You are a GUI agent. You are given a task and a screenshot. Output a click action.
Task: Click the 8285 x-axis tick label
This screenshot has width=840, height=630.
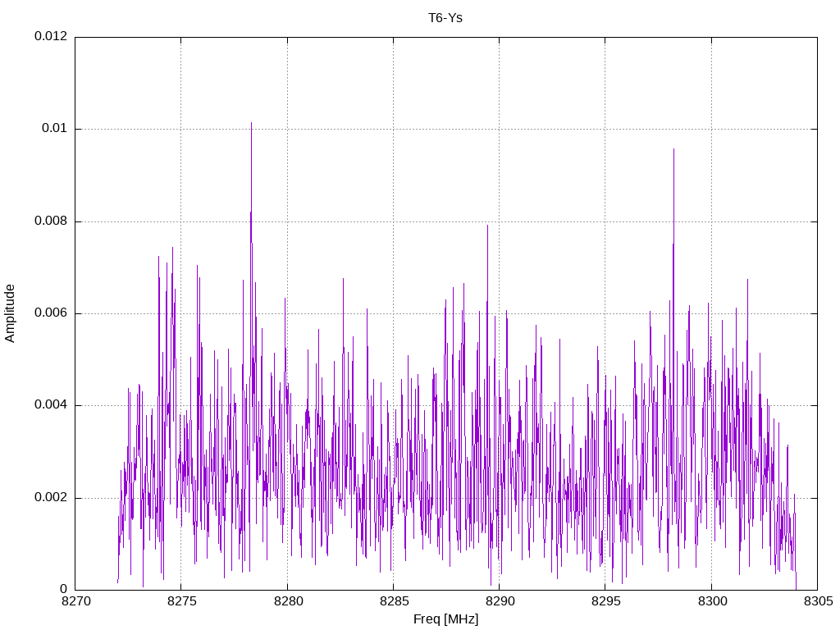click(395, 601)
